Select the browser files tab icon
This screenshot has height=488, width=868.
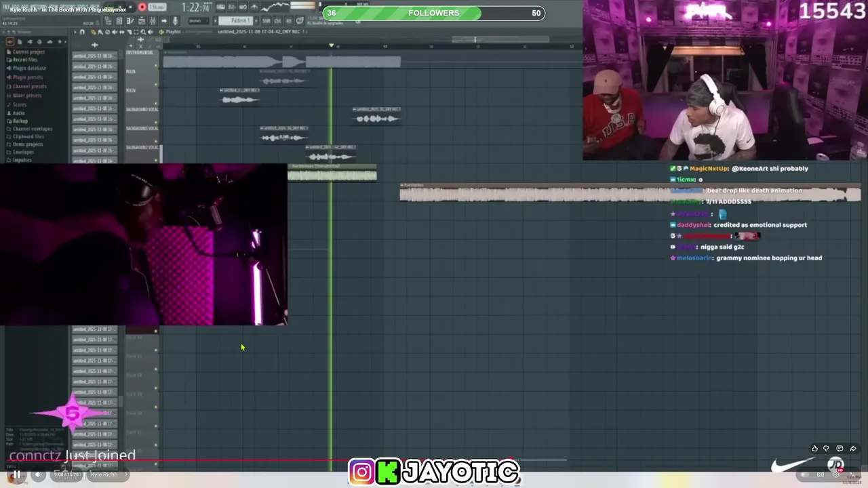tap(20, 41)
